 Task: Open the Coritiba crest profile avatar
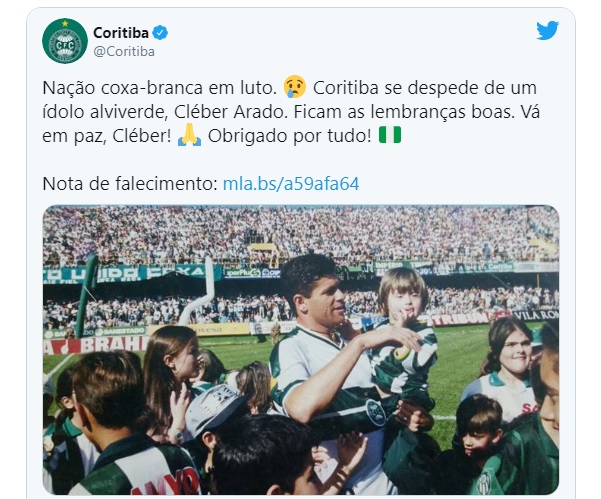pyautogui.click(x=65, y=41)
